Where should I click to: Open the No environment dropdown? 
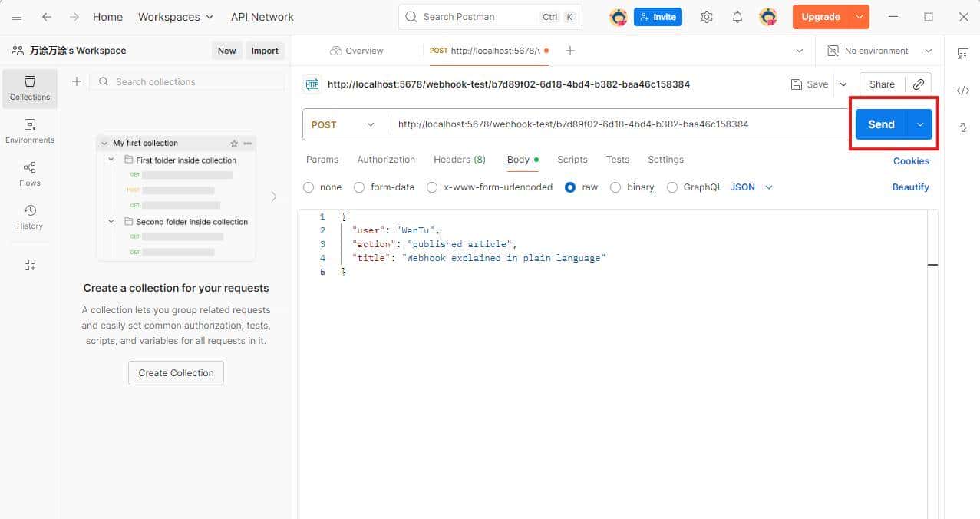point(877,50)
